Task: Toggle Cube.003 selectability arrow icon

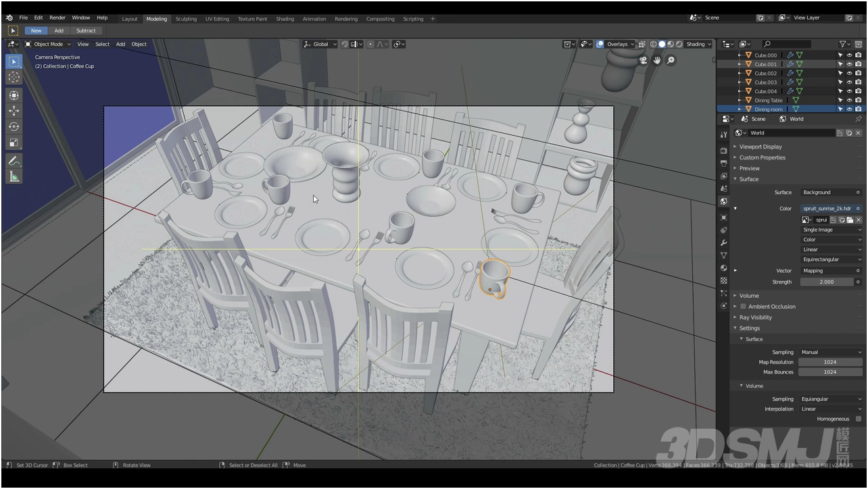Action: pyautogui.click(x=840, y=82)
